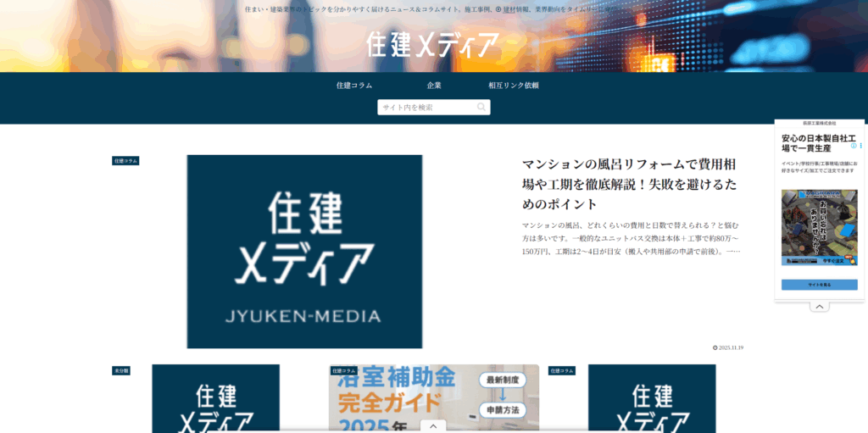Screen dimensions: 868x433
Task: Open the 相互リンク依頼 menu item
Action: 513,86
